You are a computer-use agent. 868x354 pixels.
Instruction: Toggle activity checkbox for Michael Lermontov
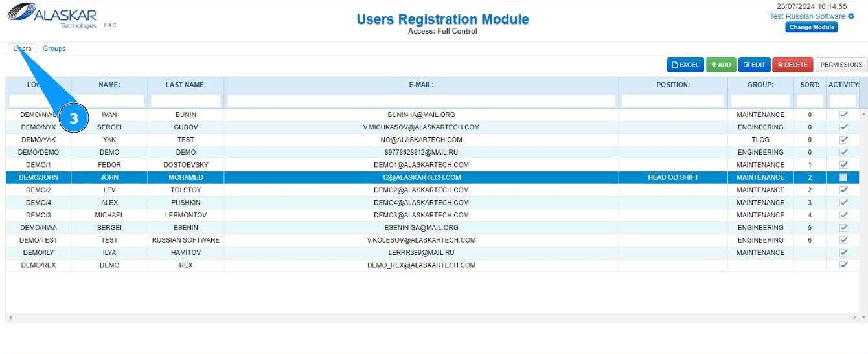(843, 215)
